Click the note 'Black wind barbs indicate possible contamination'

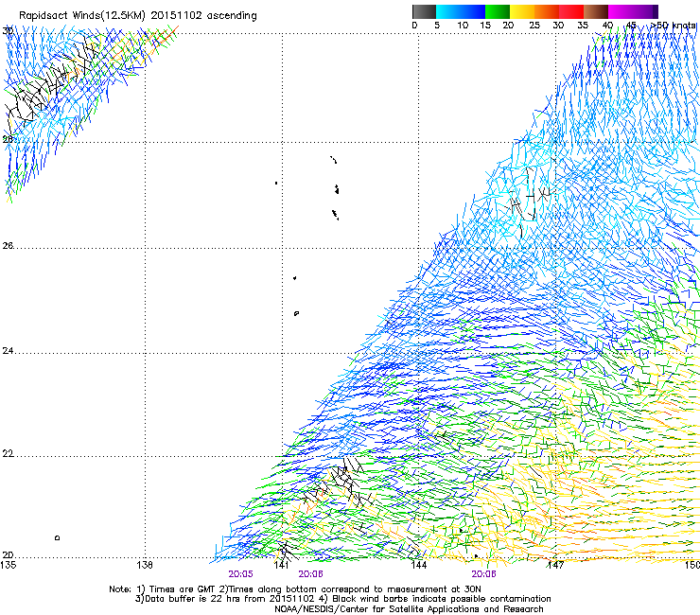coord(442,599)
